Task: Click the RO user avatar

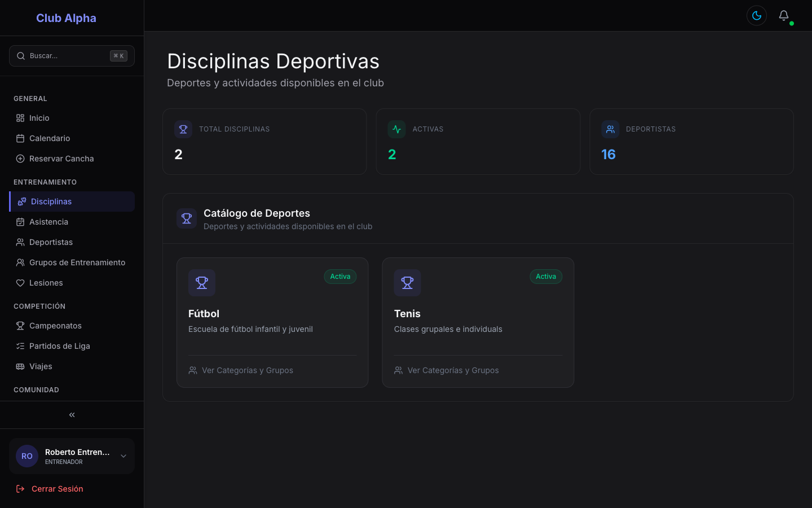Action: coord(27,456)
